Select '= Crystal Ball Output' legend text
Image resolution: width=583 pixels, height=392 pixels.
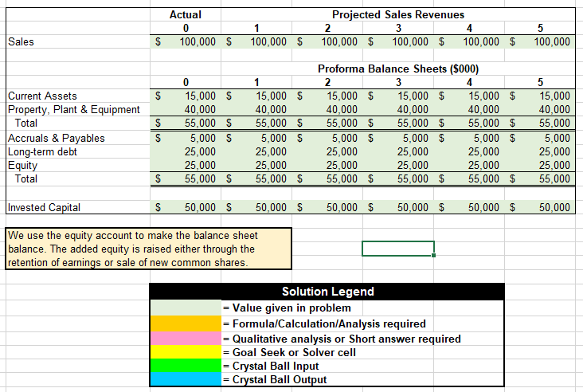coord(275,379)
